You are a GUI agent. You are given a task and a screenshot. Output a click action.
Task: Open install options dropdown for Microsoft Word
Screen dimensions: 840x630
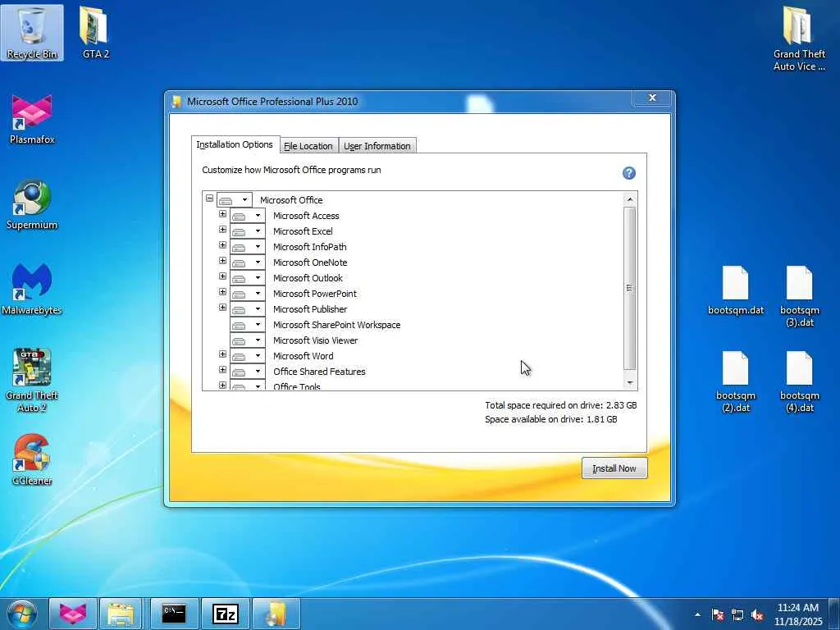(248, 356)
